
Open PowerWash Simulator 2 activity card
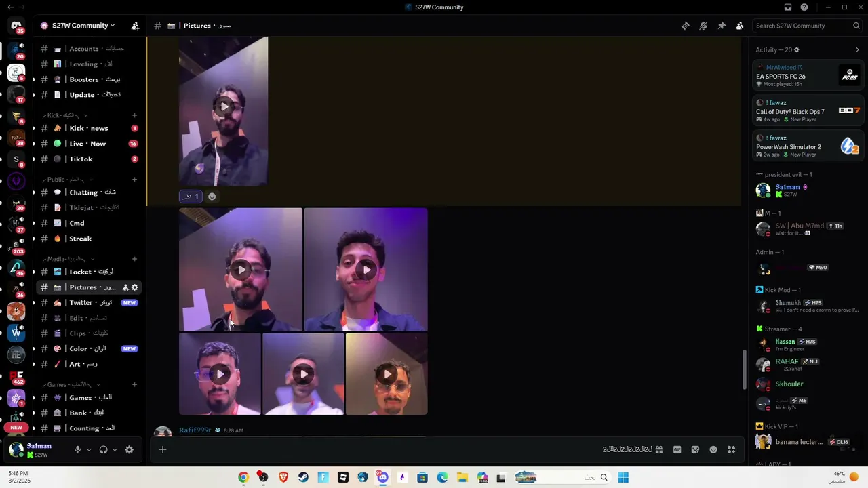click(x=808, y=146)
